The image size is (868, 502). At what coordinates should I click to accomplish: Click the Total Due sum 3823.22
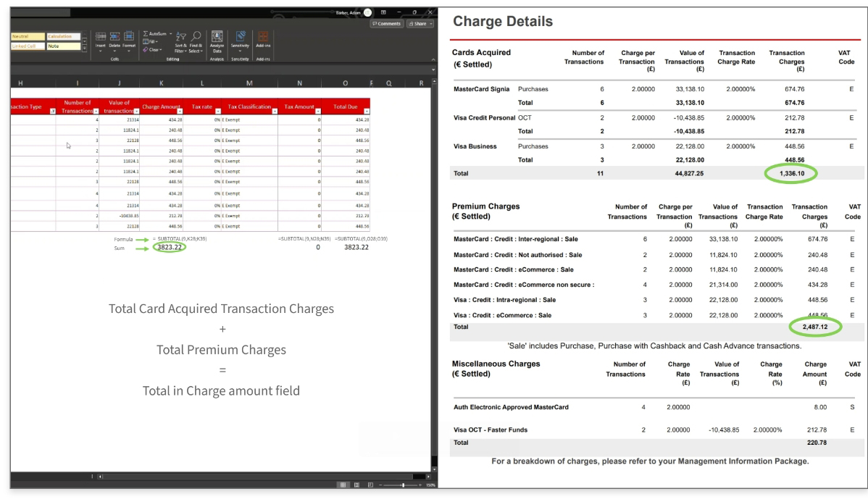356,248
